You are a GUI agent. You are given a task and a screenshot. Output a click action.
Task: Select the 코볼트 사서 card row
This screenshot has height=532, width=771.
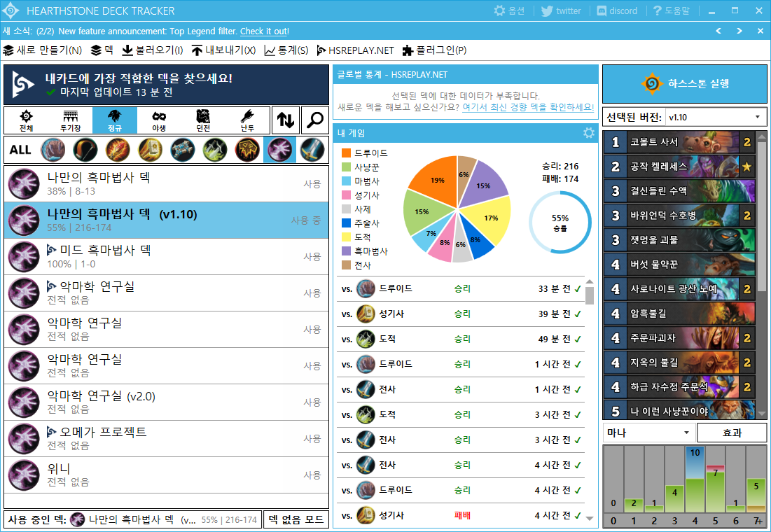[679, 141]
